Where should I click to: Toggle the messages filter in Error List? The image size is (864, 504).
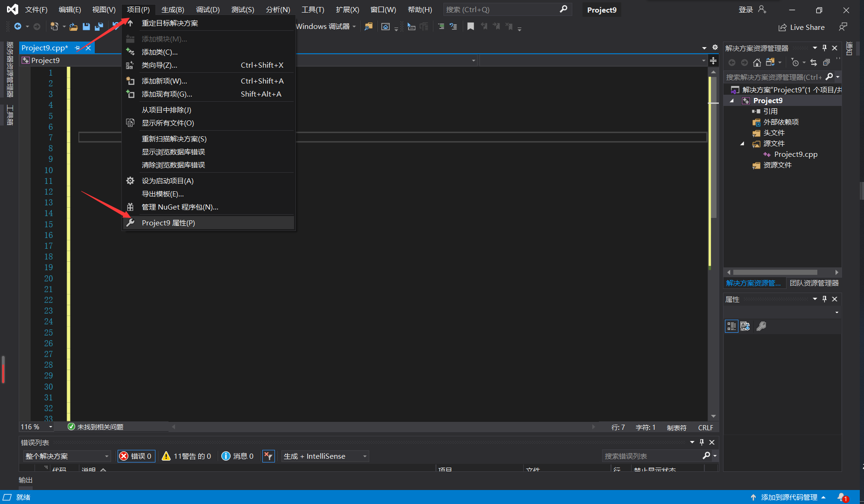coord(237,456)
